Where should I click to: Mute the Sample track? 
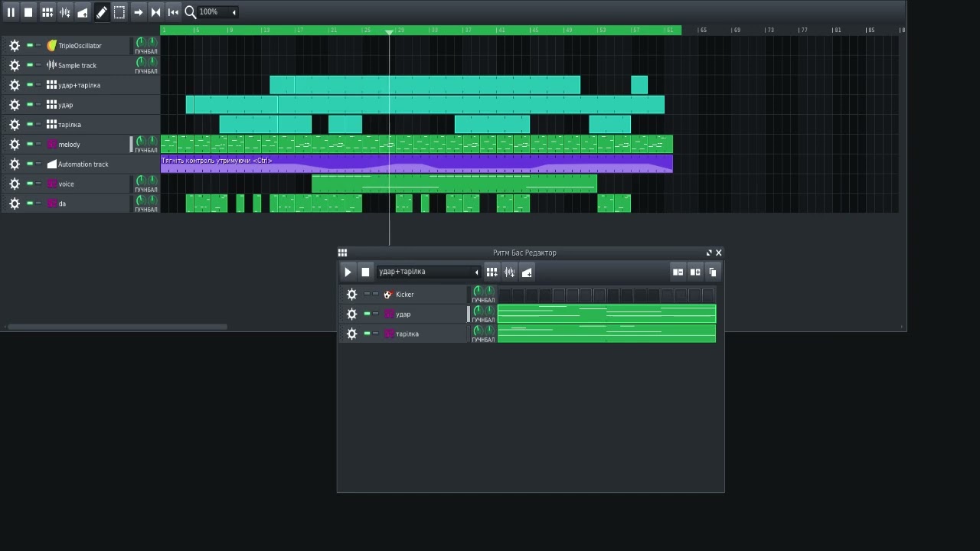[x=30, y=65]
